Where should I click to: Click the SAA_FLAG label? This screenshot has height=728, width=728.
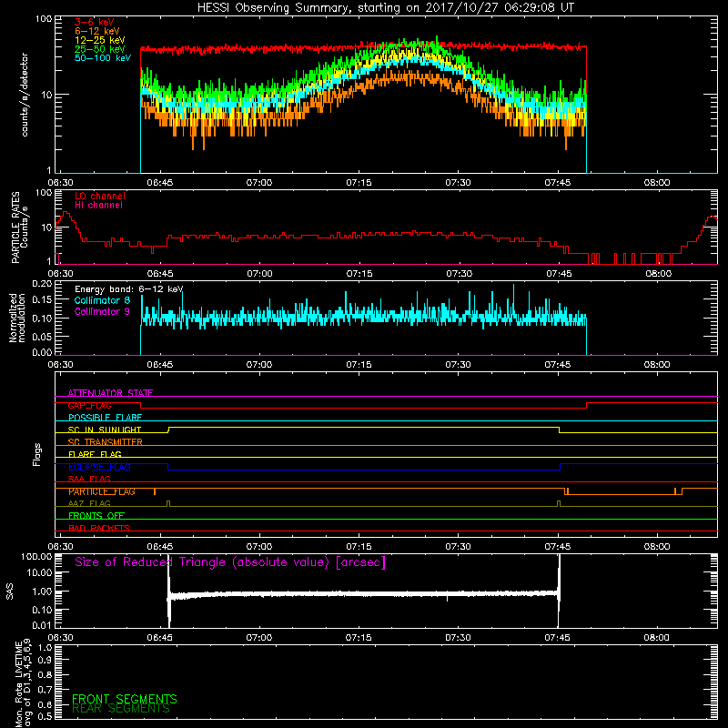(x=89, y=479)
